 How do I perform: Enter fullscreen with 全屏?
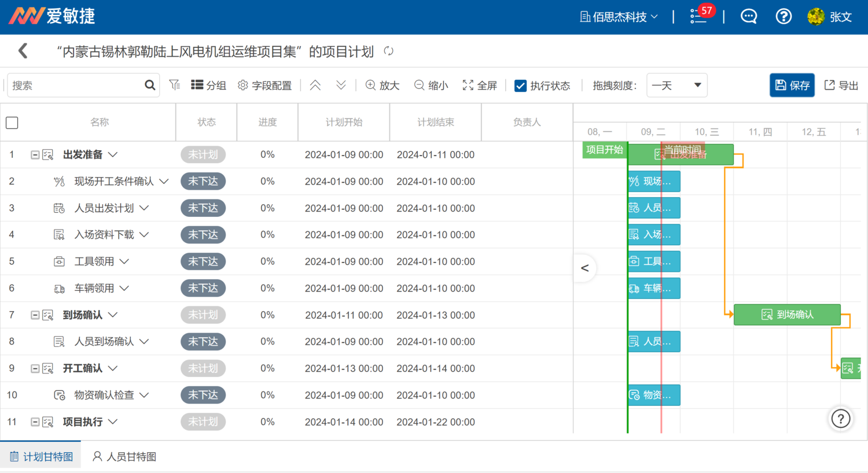coord(480,86)
